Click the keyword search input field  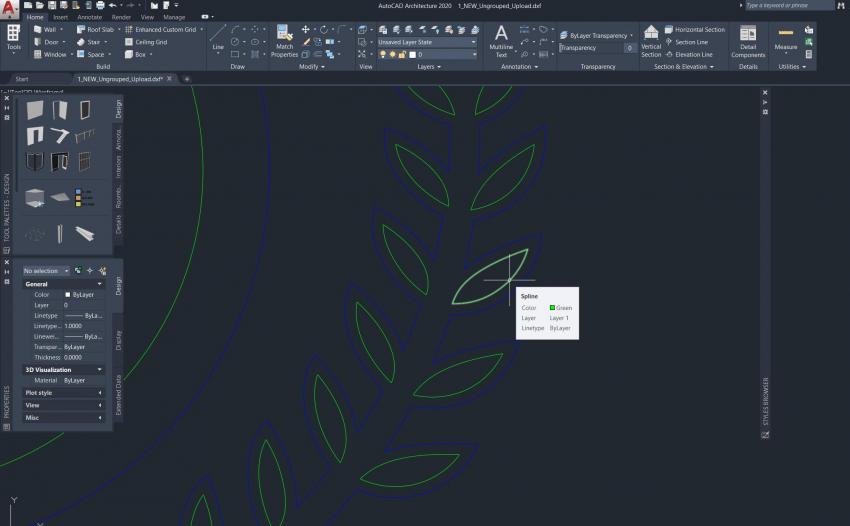coord(787,5)
